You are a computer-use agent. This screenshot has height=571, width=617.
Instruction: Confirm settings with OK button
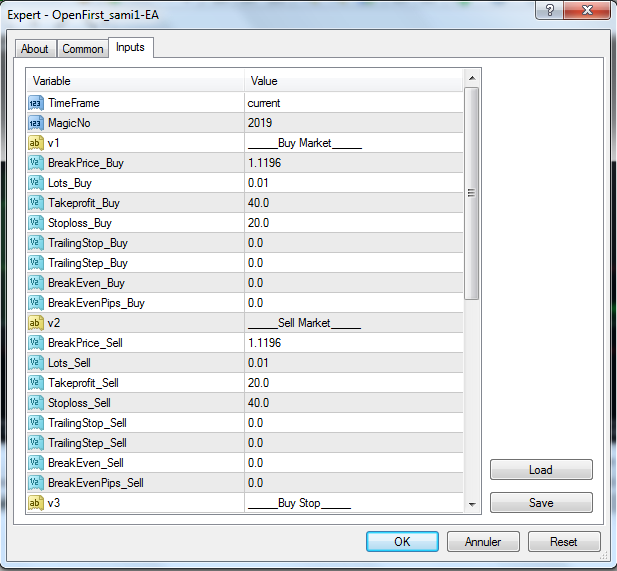(402, 541)
